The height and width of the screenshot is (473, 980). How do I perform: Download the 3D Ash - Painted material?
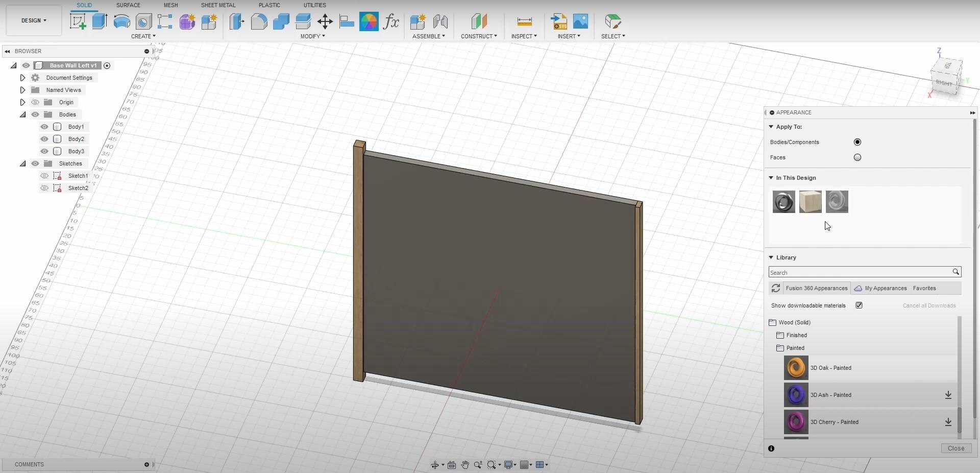click(948, 395)
